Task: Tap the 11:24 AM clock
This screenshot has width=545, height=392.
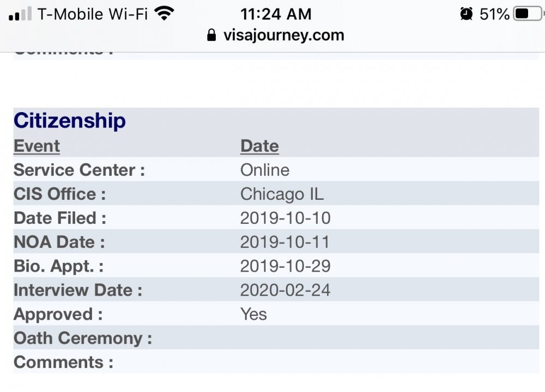Action: tap(276, 14)
